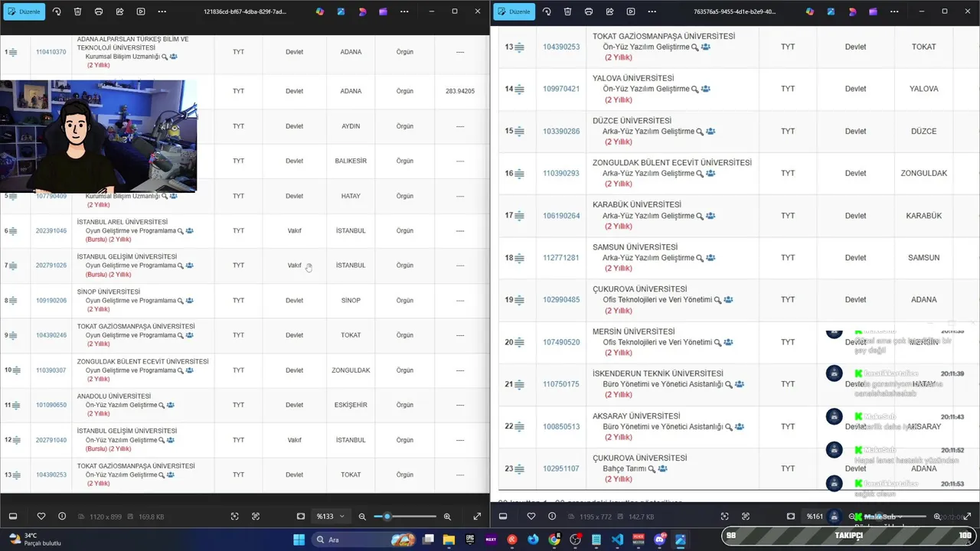The width and height of the screenshot is (980, 551).
Task: Adjust the left window's zoom slider
Action: click(x=405, y=517)
